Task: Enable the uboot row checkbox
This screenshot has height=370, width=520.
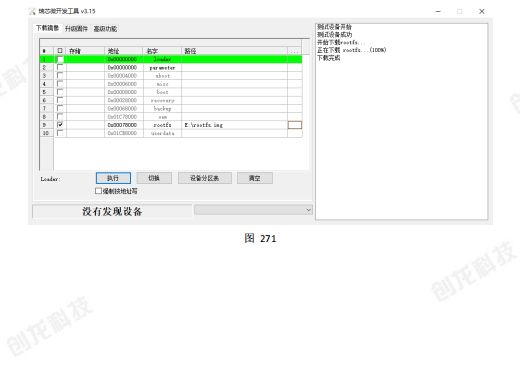Action: [x=60, y=76]
